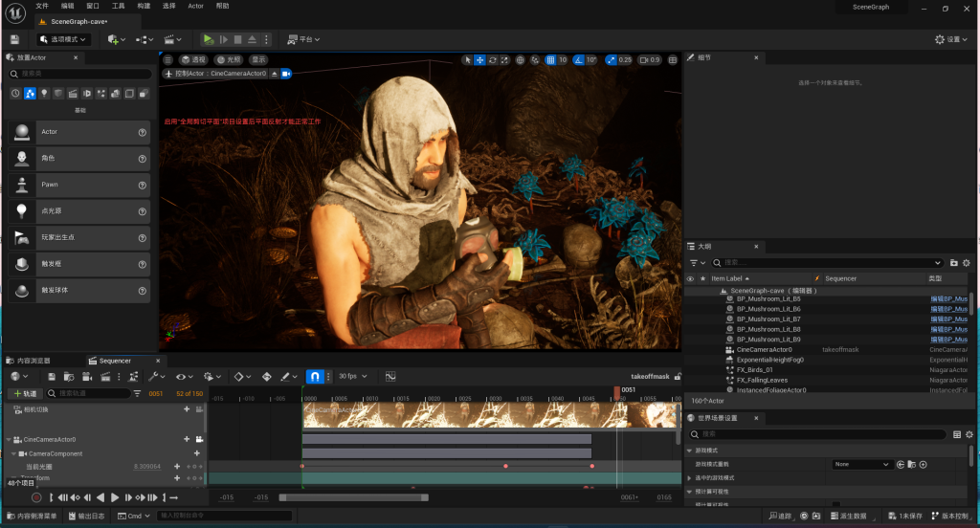Toggle scale snapping in viewport

click(x=612, y=60)
